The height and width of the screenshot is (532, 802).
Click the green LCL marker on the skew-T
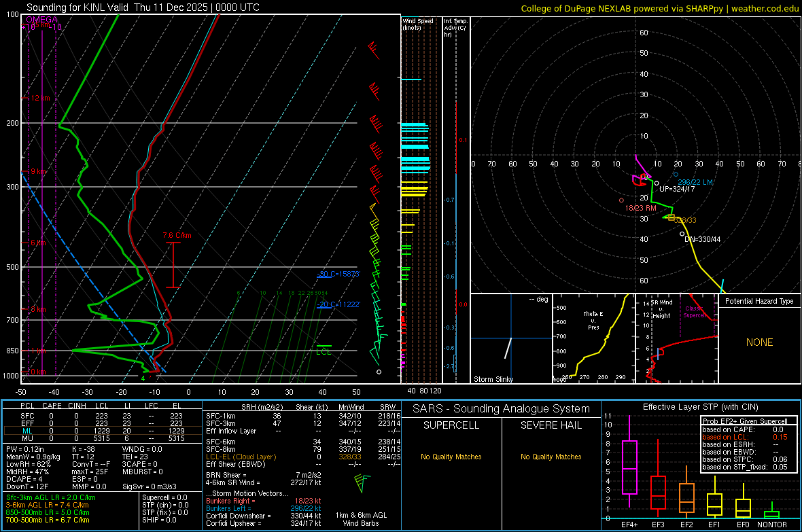coord(324,350)
